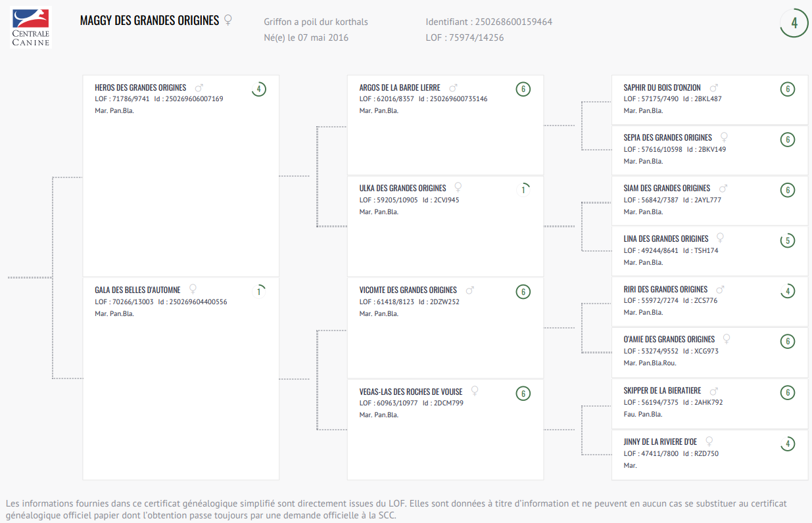Image resolution: width=812 pixels, height=523 pixels.
Task: Open O'Amie des Grandes Origines entry
Action: (709, 352)
